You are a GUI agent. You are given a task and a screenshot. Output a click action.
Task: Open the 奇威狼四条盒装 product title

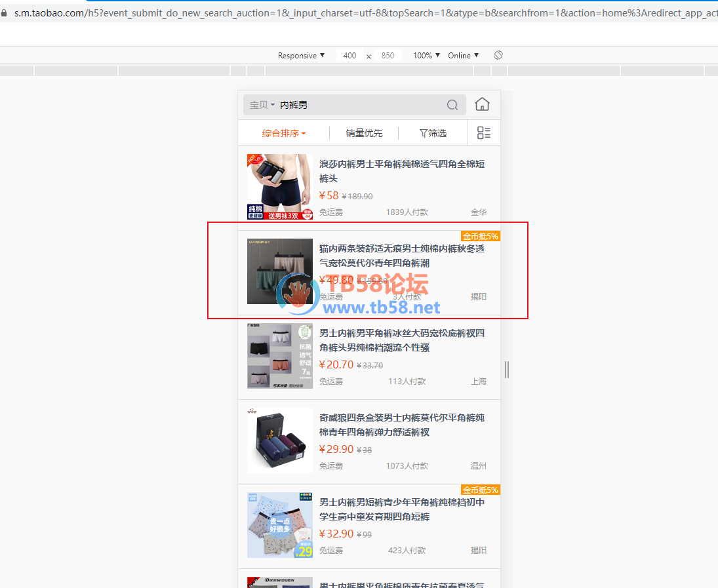pos(401,425)
